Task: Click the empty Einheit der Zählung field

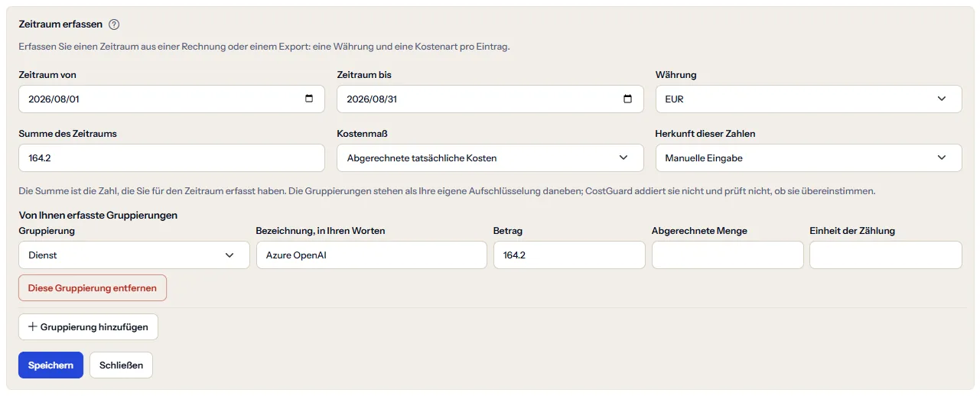Action: [886, 255]
